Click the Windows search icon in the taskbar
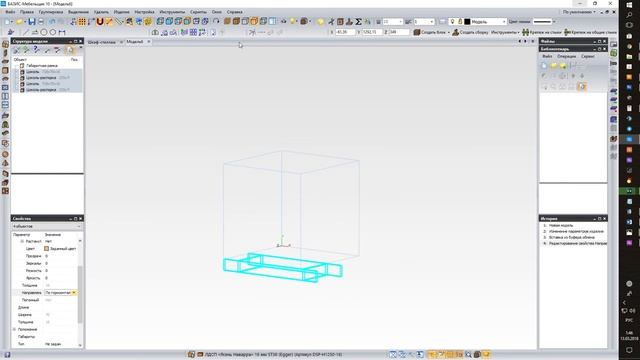Viewport: 640px width, 360px height. (x=629, y=15)
